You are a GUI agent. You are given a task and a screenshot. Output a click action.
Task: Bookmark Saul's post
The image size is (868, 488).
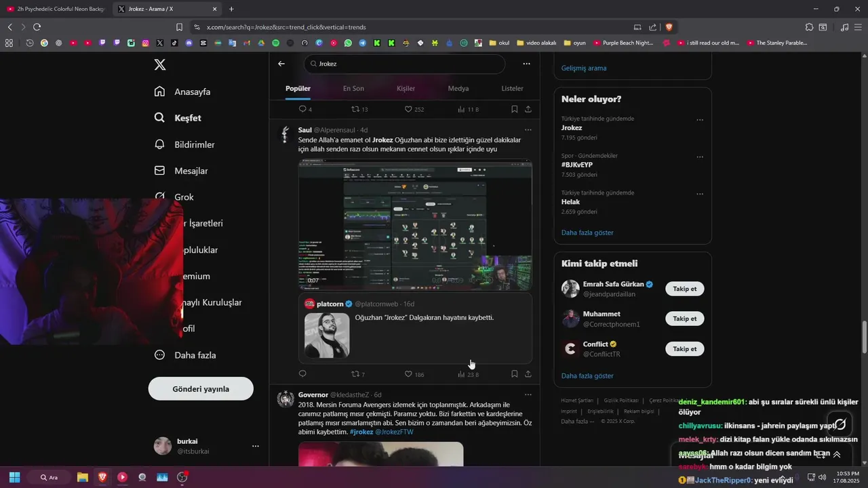[x=515, y=374]
